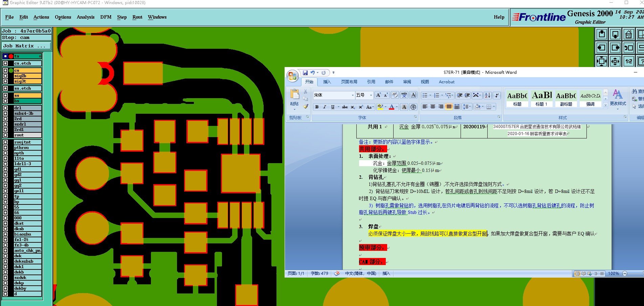Image resolution: width=644 pixels, height=306 pixels.
Task: Switch to the 页面布局 tab in Word
Action: coord(349,82)
